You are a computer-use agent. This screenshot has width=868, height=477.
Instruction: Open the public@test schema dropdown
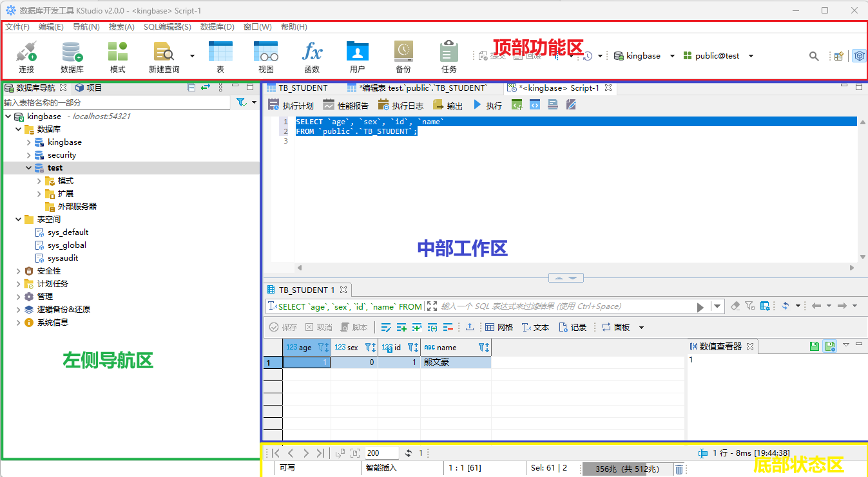(751, 56)
